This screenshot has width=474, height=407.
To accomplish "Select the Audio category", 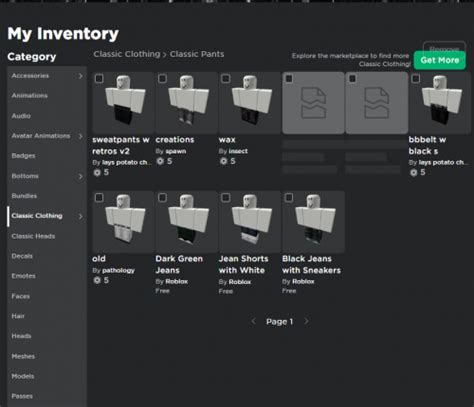I will (x=21, y=116).
